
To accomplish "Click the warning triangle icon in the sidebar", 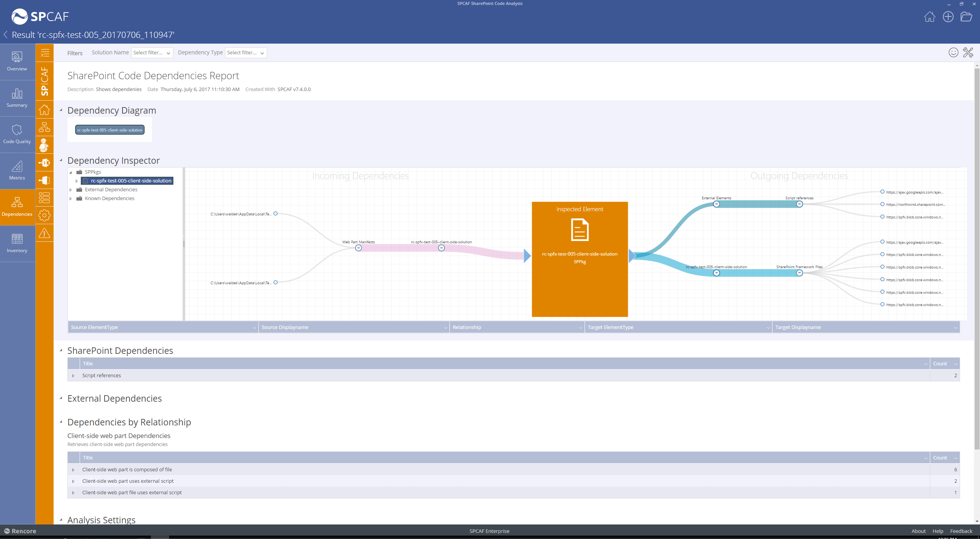I will (44, 233).
